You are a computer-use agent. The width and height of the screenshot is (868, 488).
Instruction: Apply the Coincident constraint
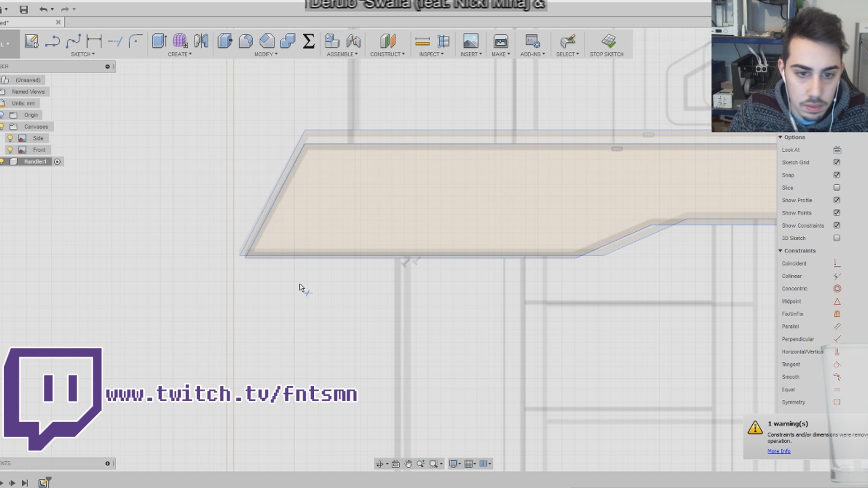point(837,263)
